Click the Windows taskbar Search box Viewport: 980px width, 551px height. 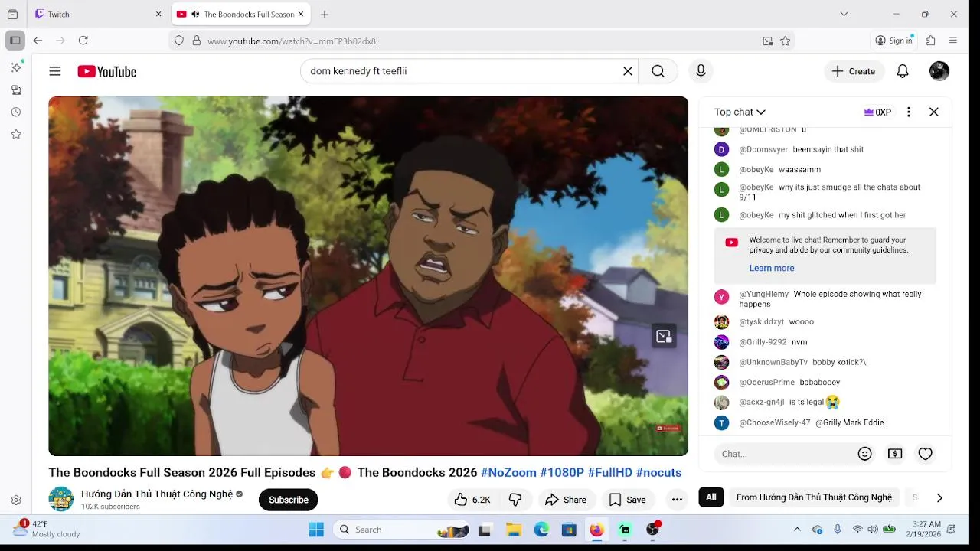(402, 530)
